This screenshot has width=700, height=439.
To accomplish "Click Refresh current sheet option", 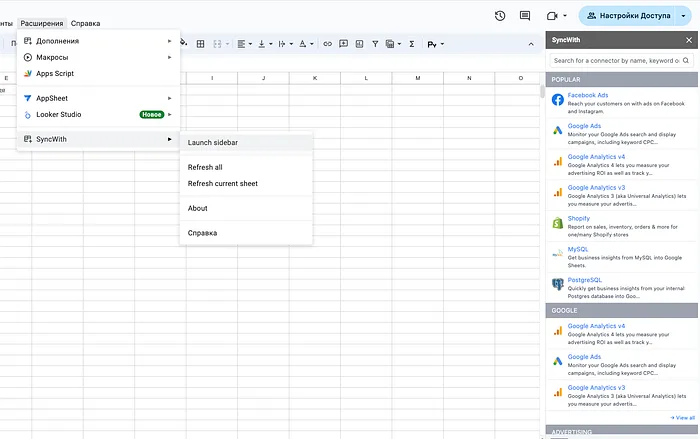I will point(246,184).
